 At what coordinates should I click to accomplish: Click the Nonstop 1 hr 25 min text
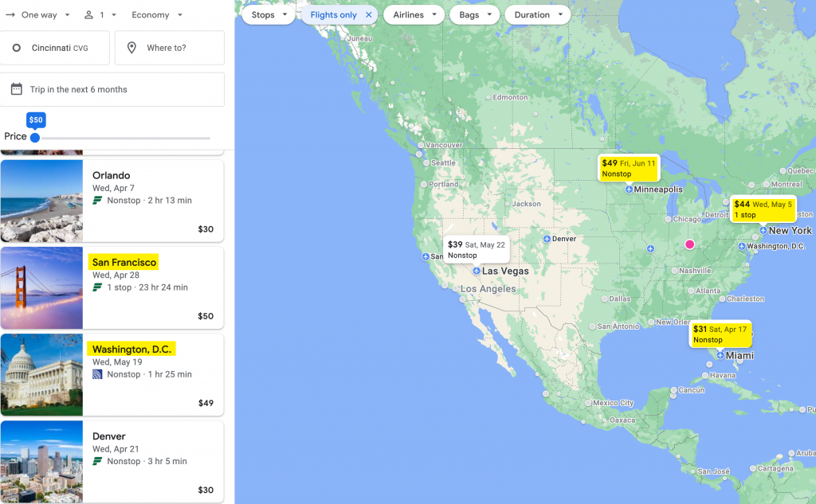tap(149, 374)
